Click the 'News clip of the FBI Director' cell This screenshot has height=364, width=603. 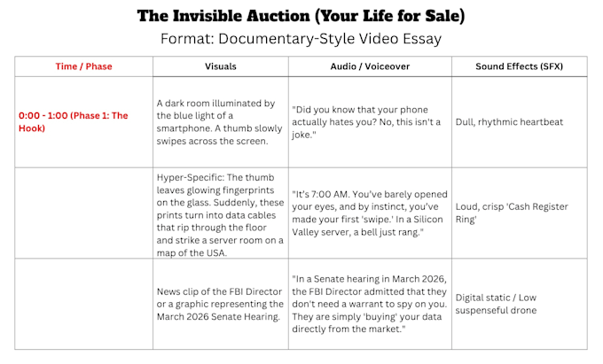click(220, 304)
